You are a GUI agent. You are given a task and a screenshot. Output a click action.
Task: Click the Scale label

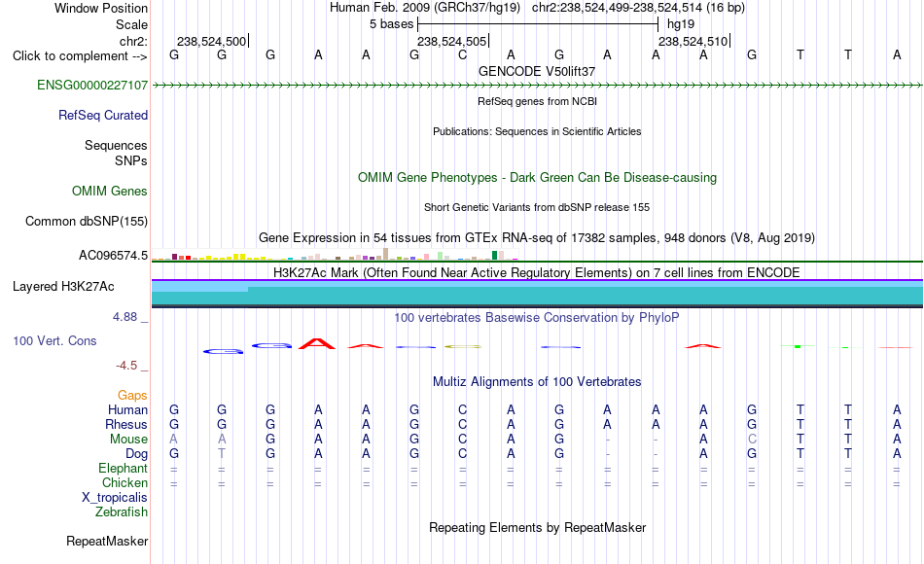(131, 24)
